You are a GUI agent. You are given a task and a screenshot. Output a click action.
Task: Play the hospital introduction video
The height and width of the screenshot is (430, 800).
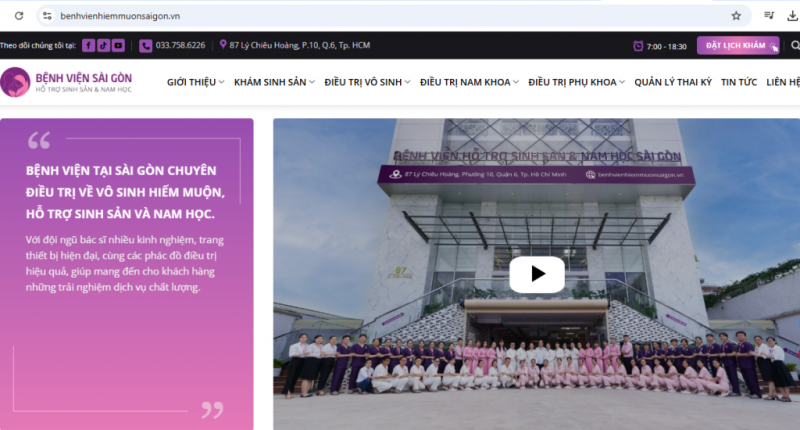click(x=537, y=274)
